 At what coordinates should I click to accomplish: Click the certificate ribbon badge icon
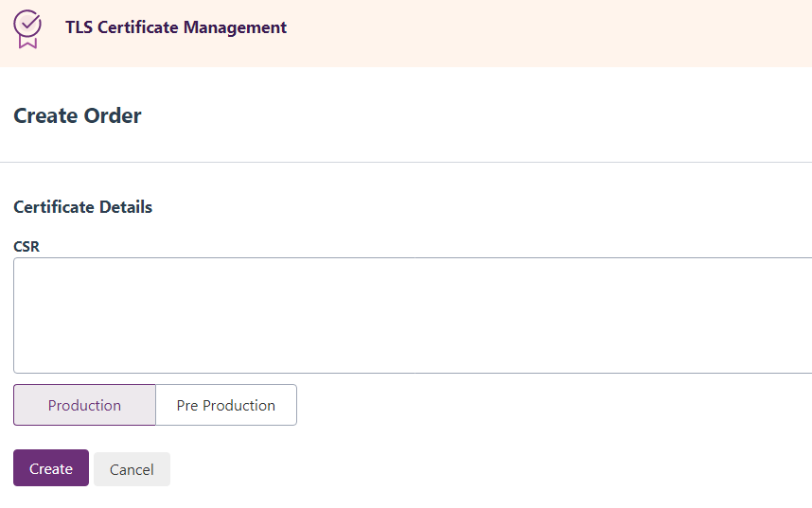tap(27, 28)
